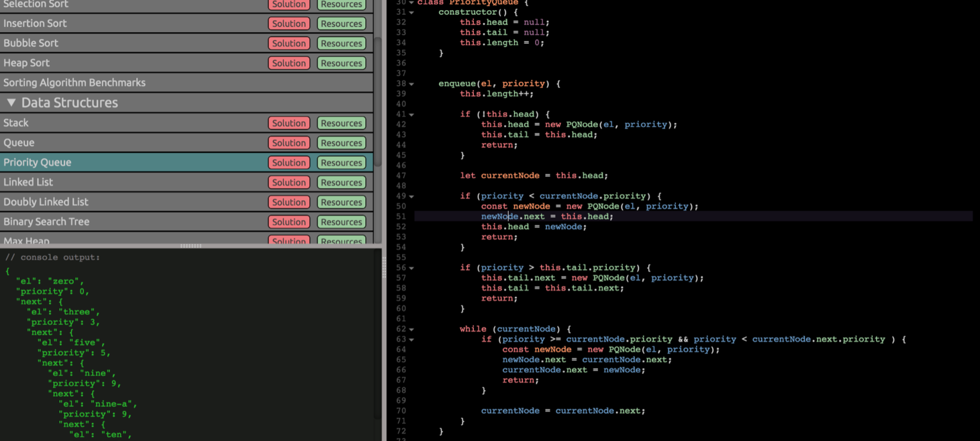Image resolution: width=980 pixels, height=441 pixels.
Task: Open Resources for Queue
Action: (x=341, y=142)
